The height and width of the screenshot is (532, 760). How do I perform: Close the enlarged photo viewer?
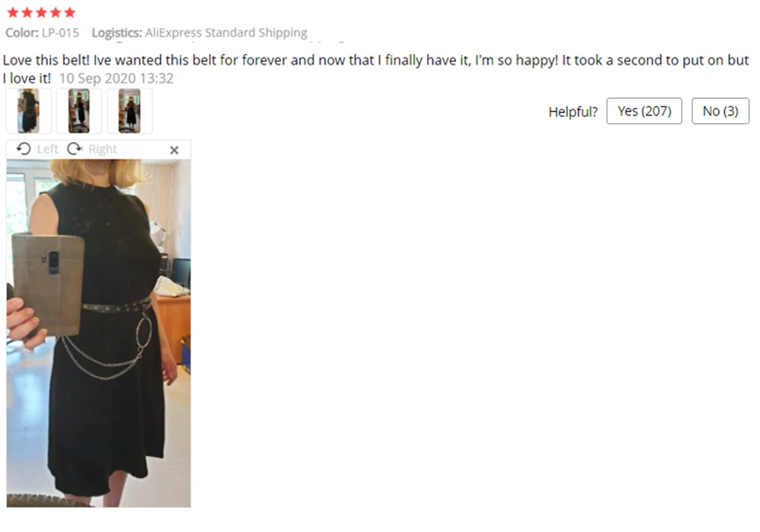(x=174, y=150)
